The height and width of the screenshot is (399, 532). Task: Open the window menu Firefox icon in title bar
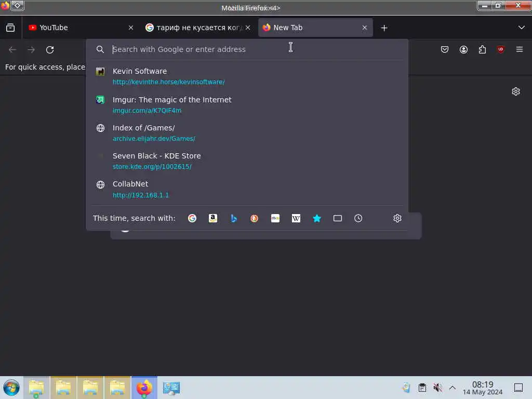5,5
